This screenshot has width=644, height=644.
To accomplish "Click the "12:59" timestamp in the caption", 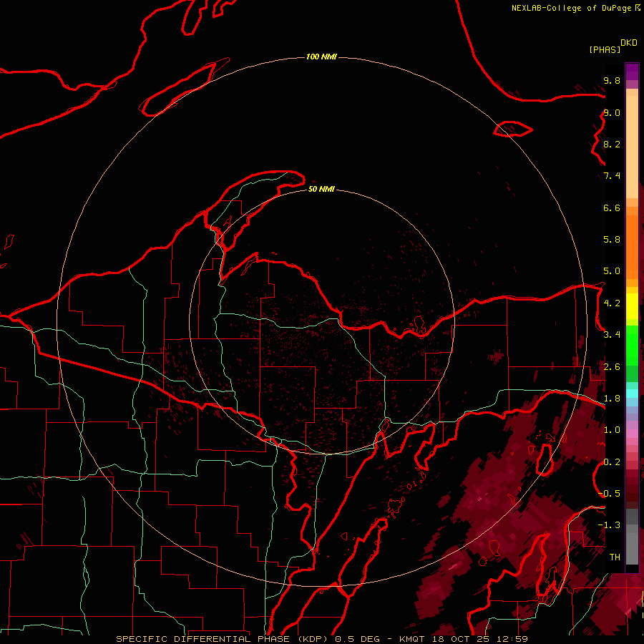I will coord(512,639).
